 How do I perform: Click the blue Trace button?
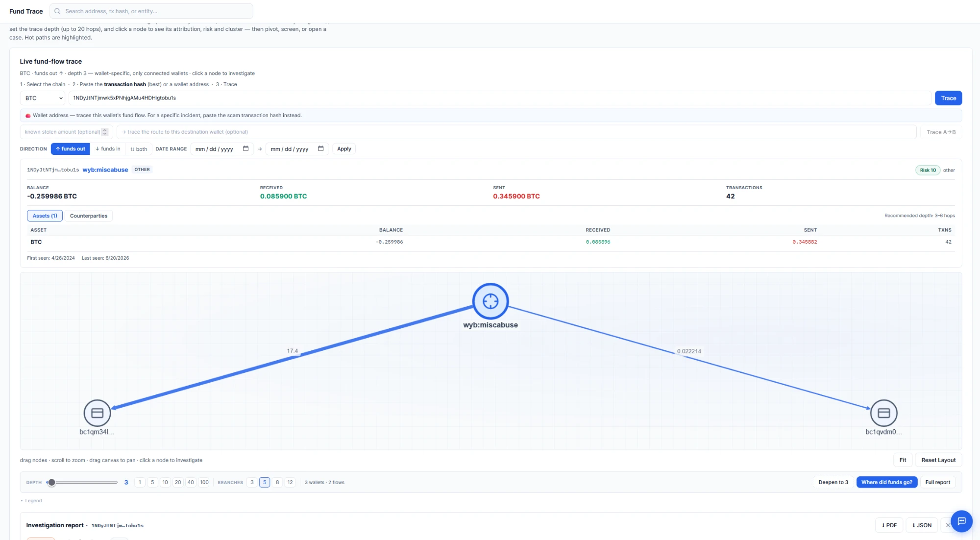[x=948, y=98]
